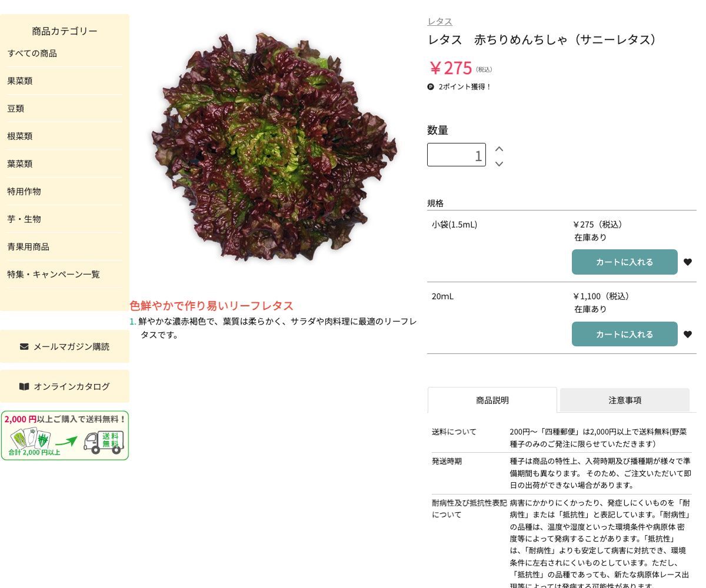This screenshot has width=706, height=588.
Task: Favorite the 20mL size with heart icon
Action: coord(687,335)
